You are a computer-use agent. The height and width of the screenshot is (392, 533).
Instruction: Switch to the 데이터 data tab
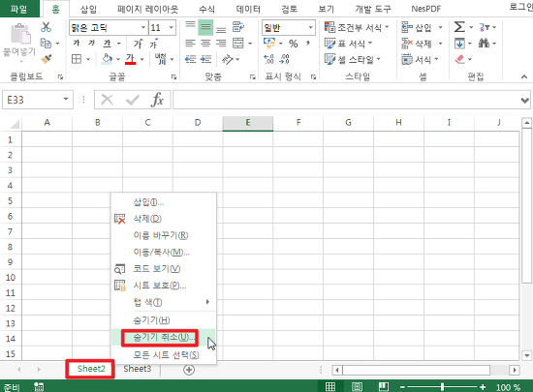point(248,9)
